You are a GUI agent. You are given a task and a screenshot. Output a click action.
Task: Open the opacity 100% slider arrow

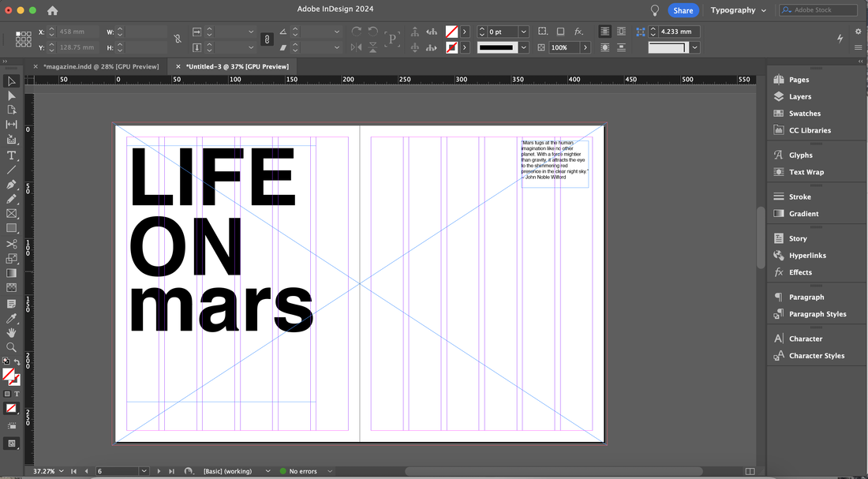586,47
